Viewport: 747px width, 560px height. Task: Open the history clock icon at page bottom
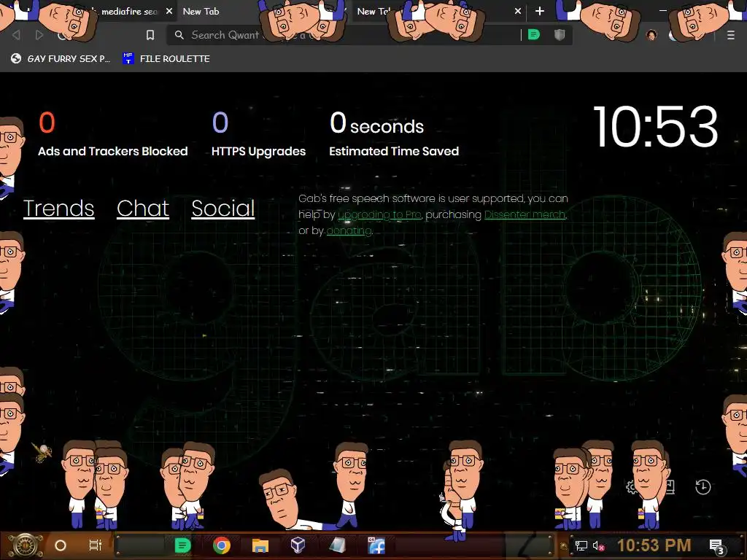[703, 487]
